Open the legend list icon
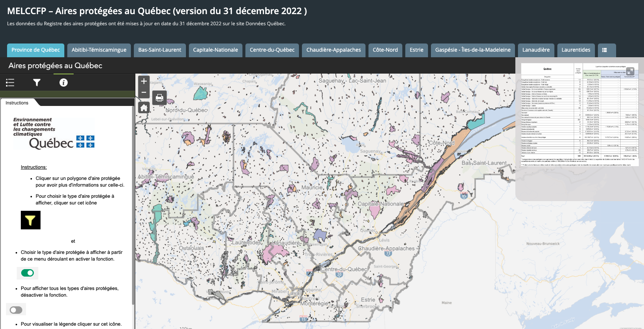644x329 pixels. click(x=10, y=83)
